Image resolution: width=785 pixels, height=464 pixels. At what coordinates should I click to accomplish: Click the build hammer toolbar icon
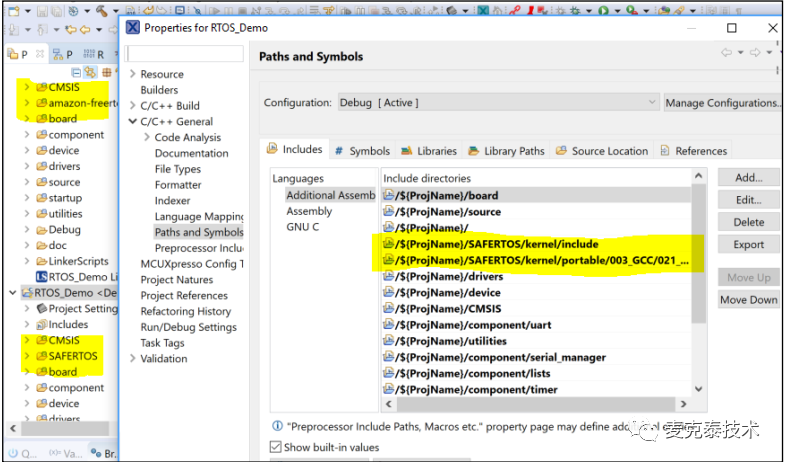click(x=102, y=11)
